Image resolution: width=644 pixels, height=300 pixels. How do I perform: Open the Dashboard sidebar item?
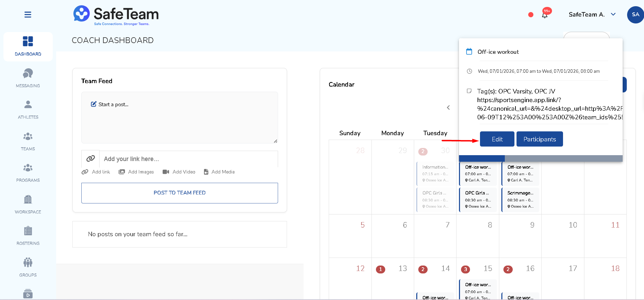[x=28, y=47]
